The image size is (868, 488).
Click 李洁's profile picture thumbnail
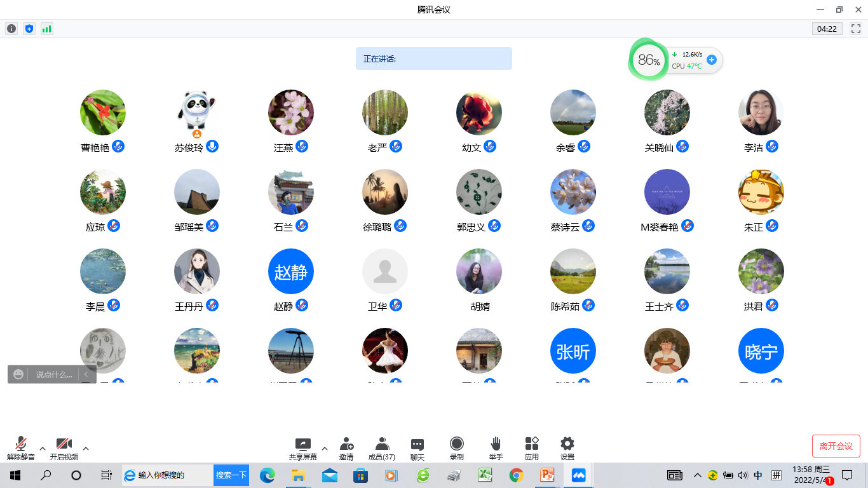(761, 112)
